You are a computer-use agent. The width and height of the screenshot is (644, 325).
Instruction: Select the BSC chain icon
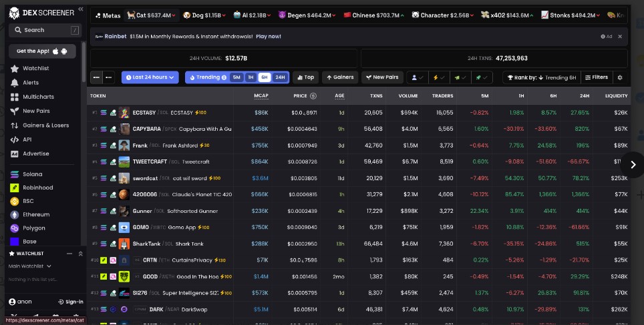[x=15, y=202]
